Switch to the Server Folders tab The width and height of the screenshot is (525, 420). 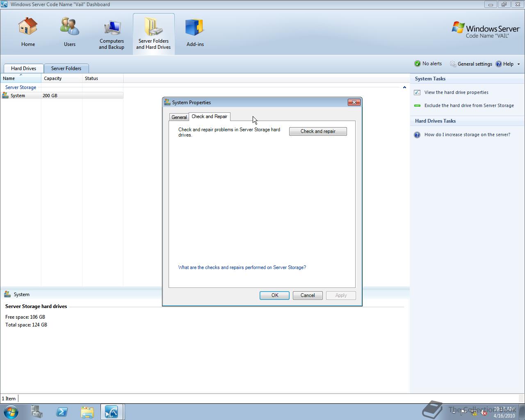tap(66, 68)
